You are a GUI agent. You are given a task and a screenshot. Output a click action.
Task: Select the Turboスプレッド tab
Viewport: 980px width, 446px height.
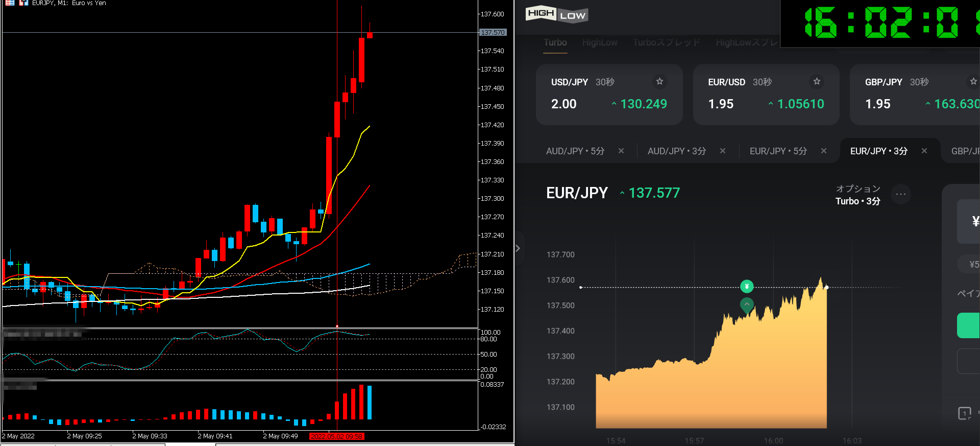666,43
